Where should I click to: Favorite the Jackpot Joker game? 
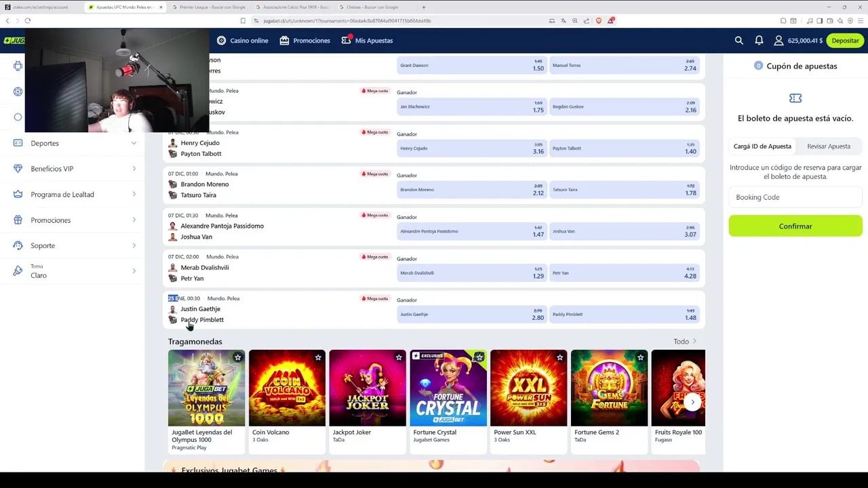pyautogui.click(x=399, y=357)
